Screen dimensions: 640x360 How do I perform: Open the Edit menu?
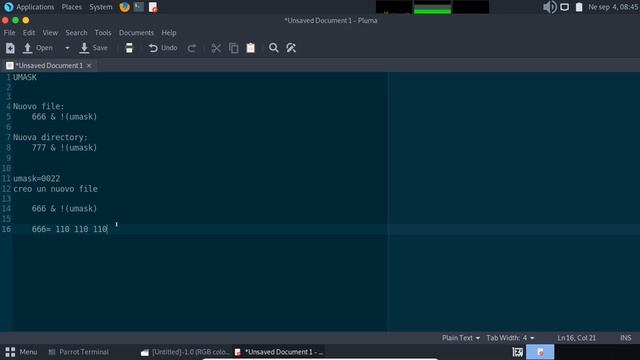[x=29, y=33]
